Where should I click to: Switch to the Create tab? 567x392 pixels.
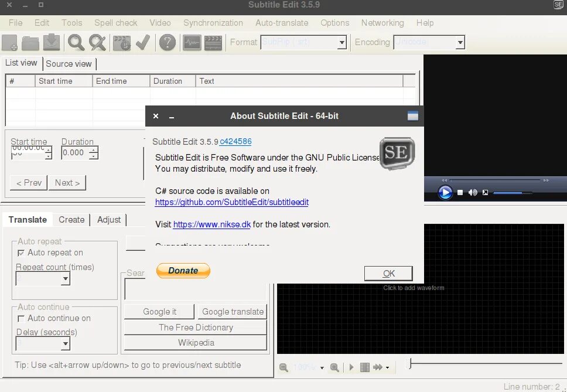[71, 220]
